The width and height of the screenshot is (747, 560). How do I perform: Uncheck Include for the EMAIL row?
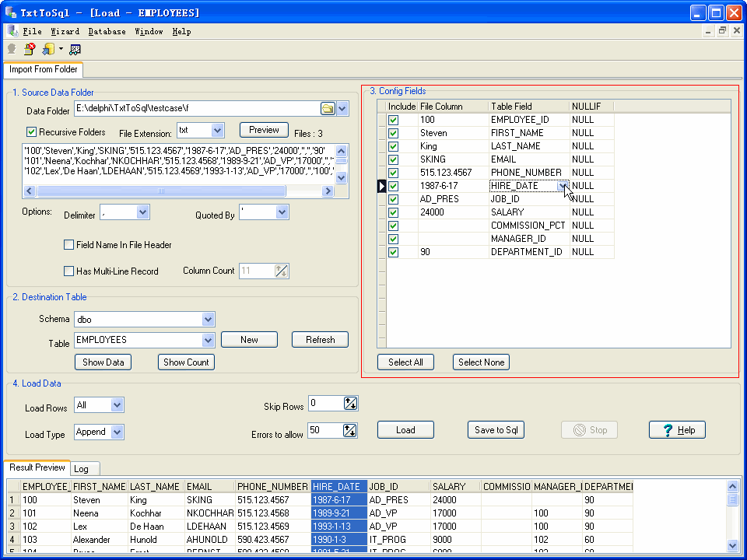point(393,159)
